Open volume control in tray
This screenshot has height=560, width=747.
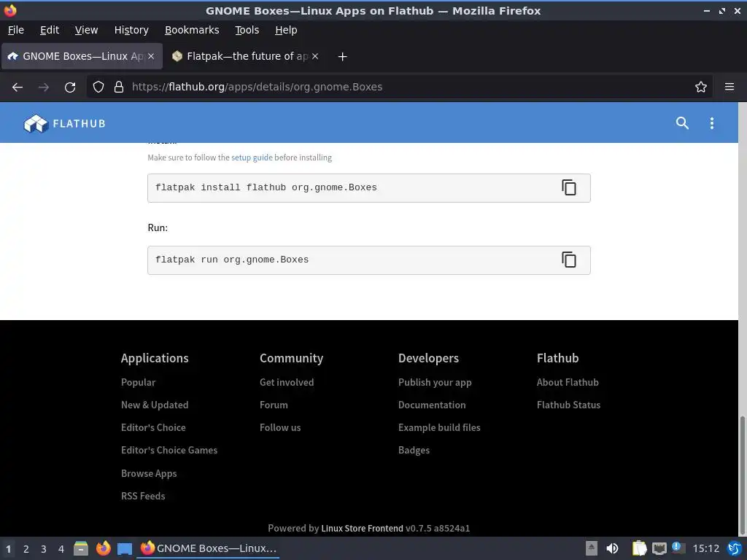[x=612, y=548]
